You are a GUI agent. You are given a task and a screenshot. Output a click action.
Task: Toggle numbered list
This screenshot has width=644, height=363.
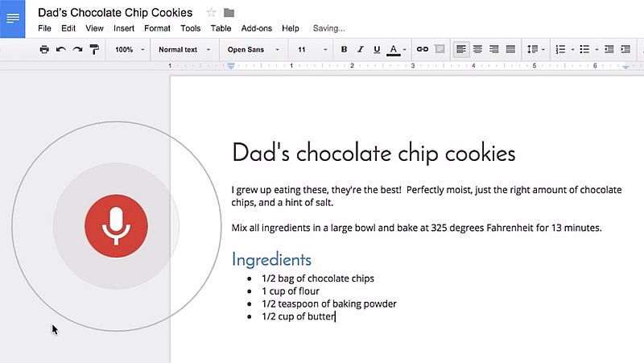(x=560, y=49)
